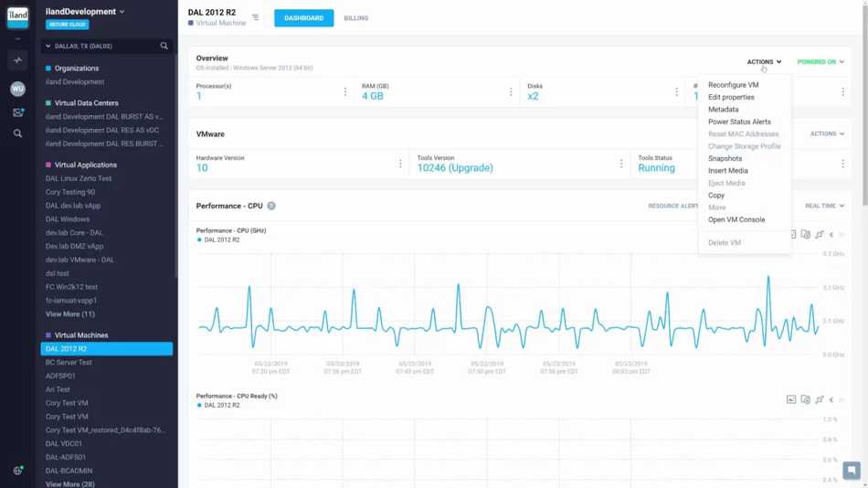The width and height of the screenshot is (868, 488).
Task: Open Disks kebab menu
Action: pyautogui.click(x=676, y=91)
